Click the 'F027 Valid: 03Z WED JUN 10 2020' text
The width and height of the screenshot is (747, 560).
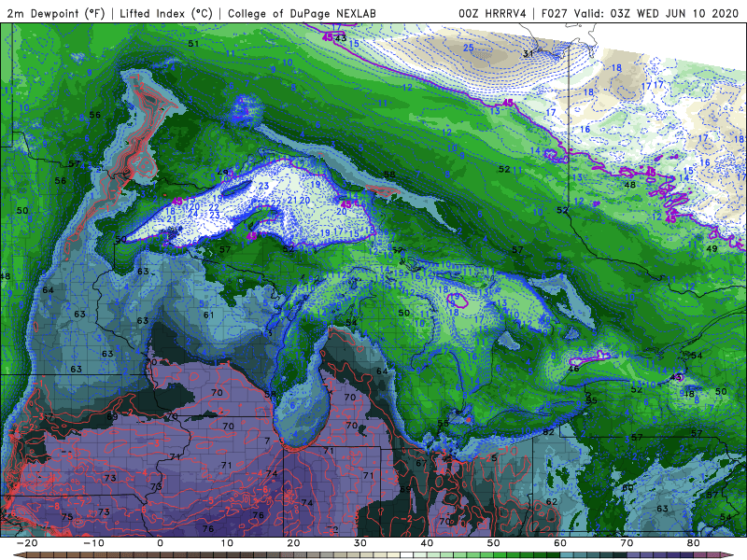[x=640, y=13]
